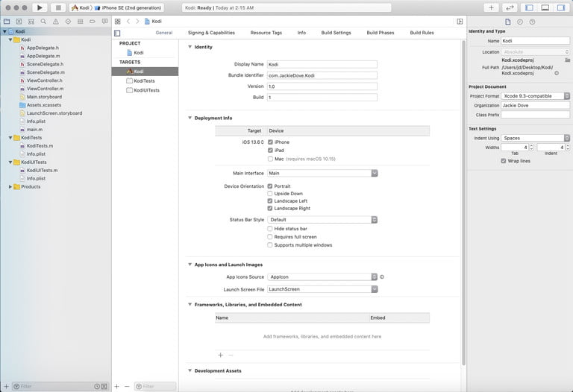
Task: Click the code review arrows button
Action: pyautogui.click(x=510, y=7)
